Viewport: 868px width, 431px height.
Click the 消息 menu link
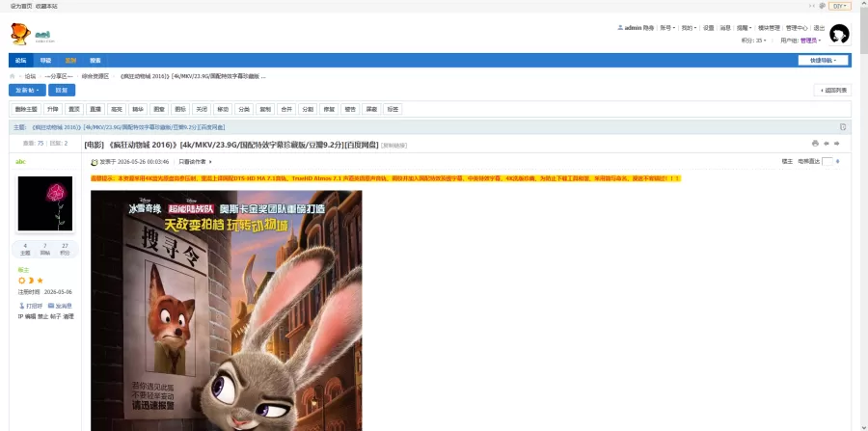point(725,28)
